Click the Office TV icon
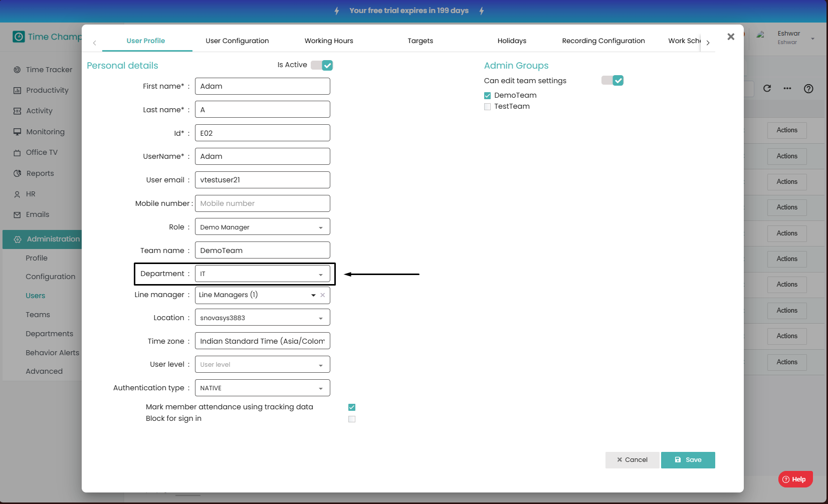This screenshot has height=504, width=828. 17,153
